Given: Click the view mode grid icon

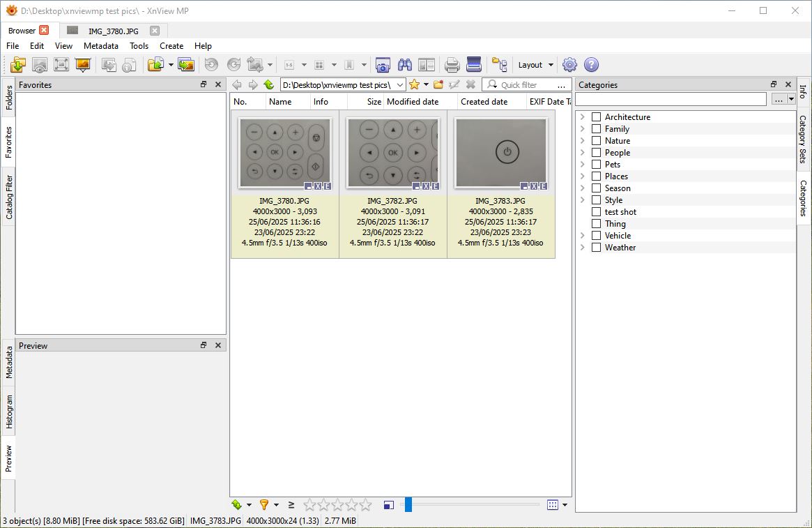Looking at the screenshot, I should tap(553, 505).
